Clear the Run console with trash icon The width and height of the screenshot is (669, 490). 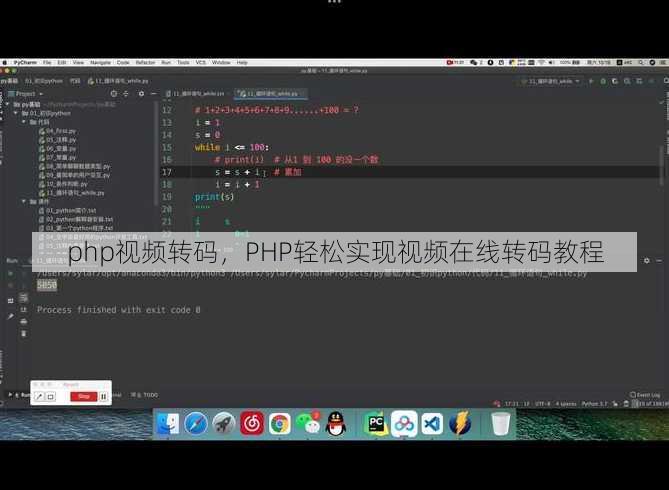[23, 333]
